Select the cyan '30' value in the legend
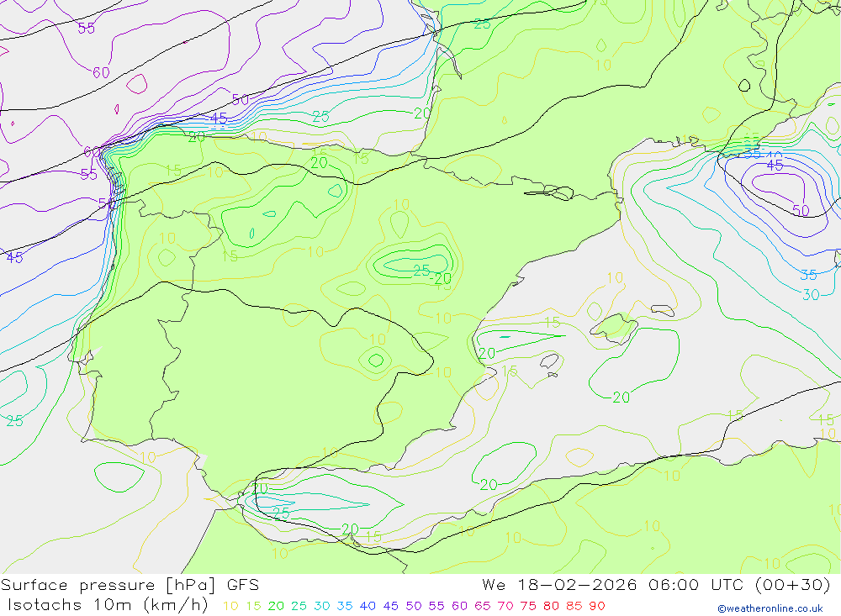Viewport: 841px width, 616px height. click(322, 607)
